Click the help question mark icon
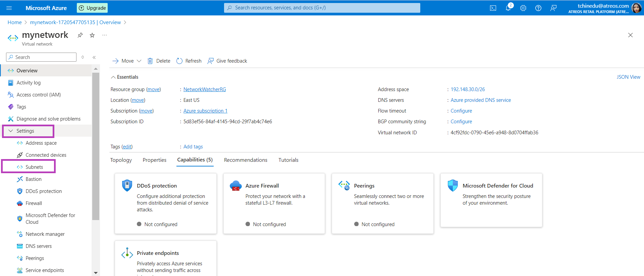The image size is (644, 276). tap(538, 8)
